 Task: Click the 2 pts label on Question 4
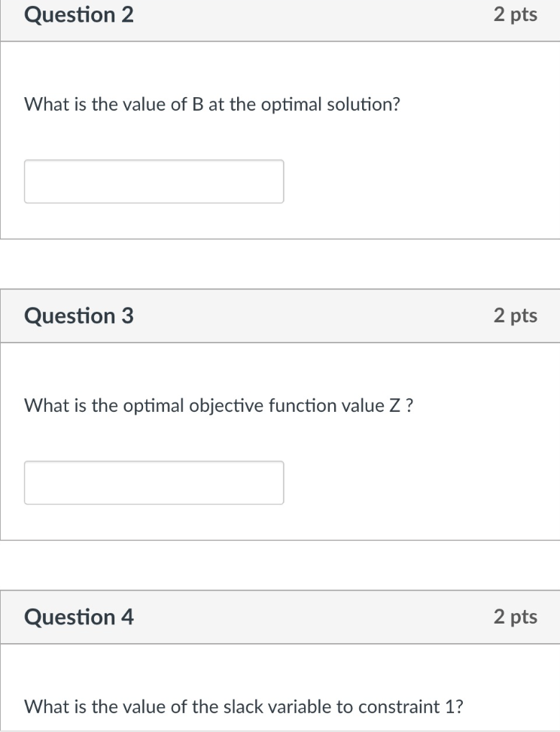coord(517,617)
